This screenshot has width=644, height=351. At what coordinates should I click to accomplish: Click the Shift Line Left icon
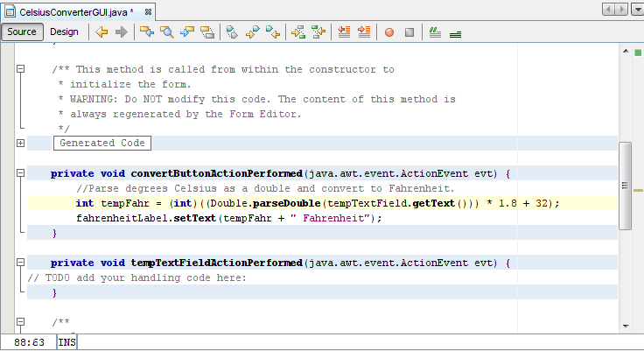click(x=344, y=32)
